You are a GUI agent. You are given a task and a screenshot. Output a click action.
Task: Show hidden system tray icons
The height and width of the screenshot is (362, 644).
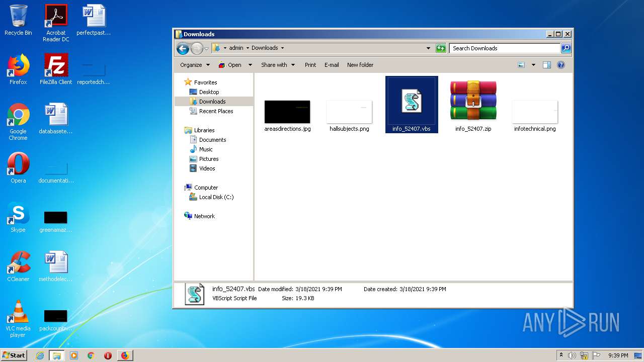(561, 355)
